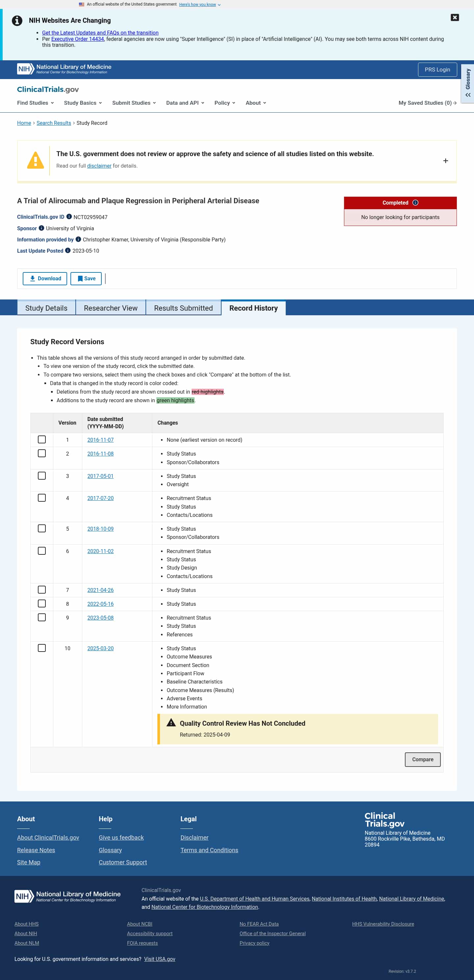Click info icon next to Information provided by
The image size is (474, 980).
click(x=78, y=239)
